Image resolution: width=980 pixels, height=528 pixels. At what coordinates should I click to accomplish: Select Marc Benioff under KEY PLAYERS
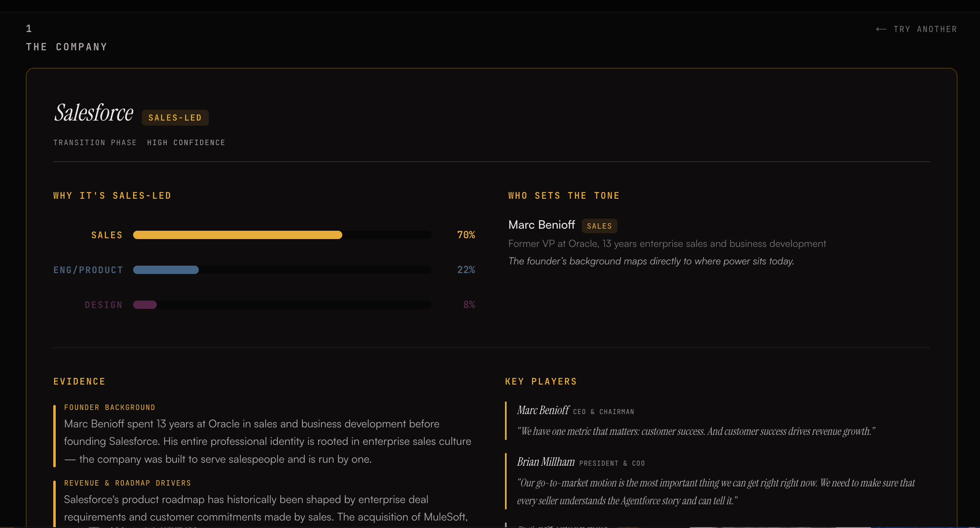[543, 410]
